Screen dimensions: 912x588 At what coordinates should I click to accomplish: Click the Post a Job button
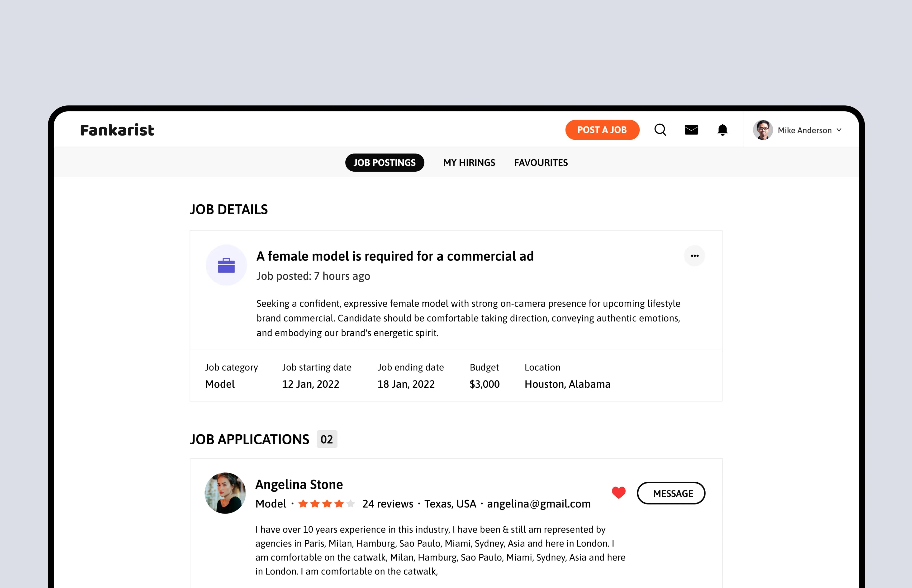tap(602, 130)
